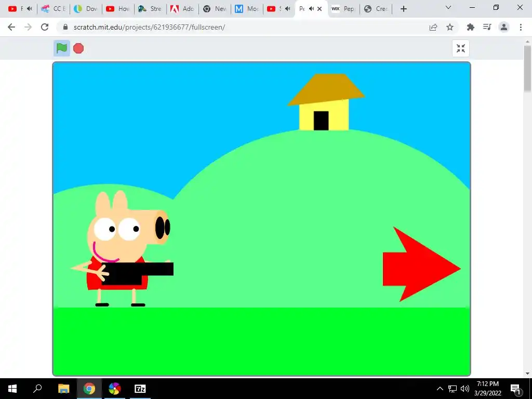Switch to the Wix Pep tab
532x399 pixels.
343,9
